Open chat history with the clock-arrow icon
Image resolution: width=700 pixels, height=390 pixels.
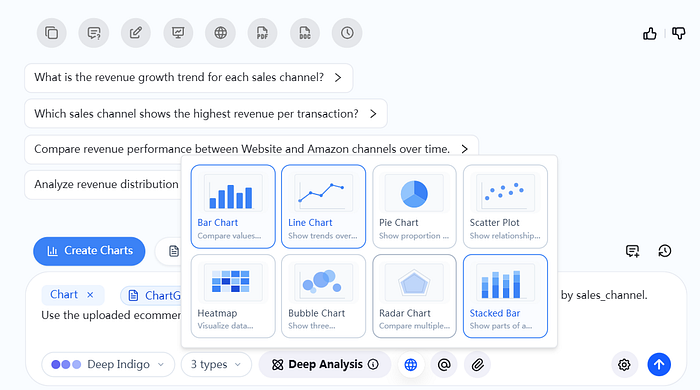click(x=665, y=251)
